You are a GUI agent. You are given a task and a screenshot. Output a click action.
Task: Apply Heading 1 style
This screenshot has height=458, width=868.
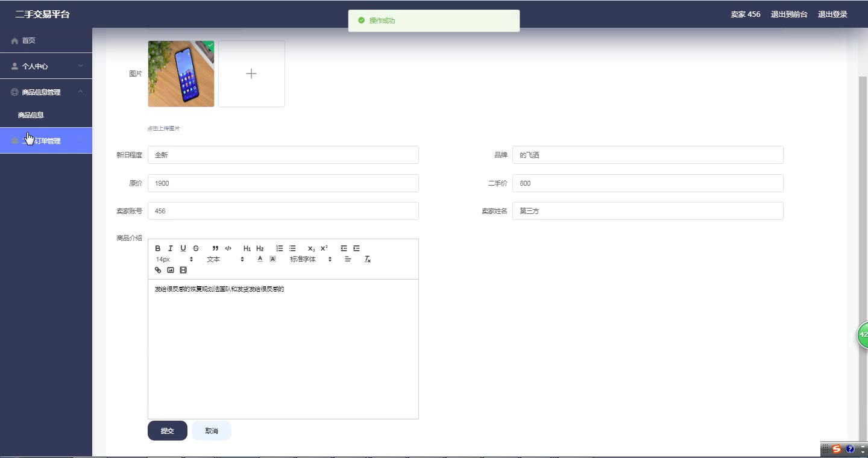click(x=247, y=248)
